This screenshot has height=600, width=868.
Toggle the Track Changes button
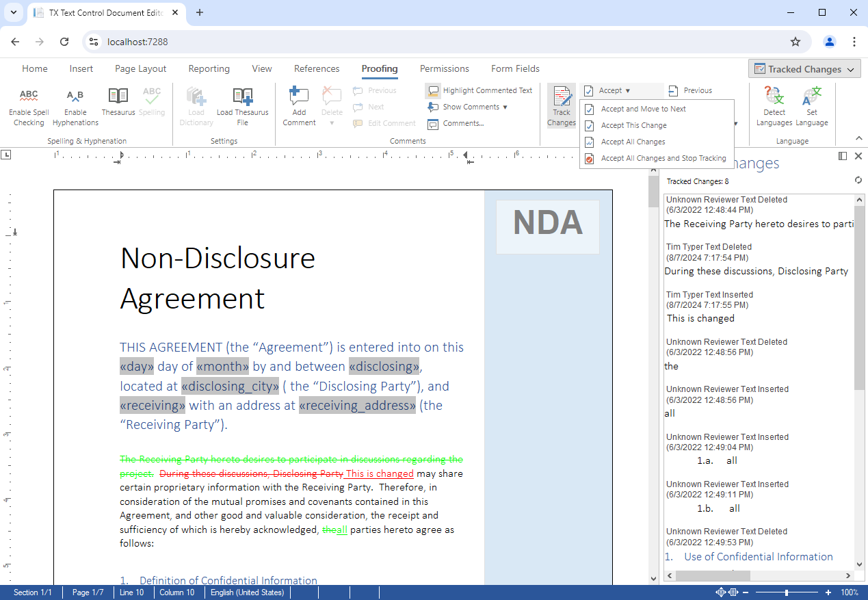pyautogui.click(x=562, y=107)
